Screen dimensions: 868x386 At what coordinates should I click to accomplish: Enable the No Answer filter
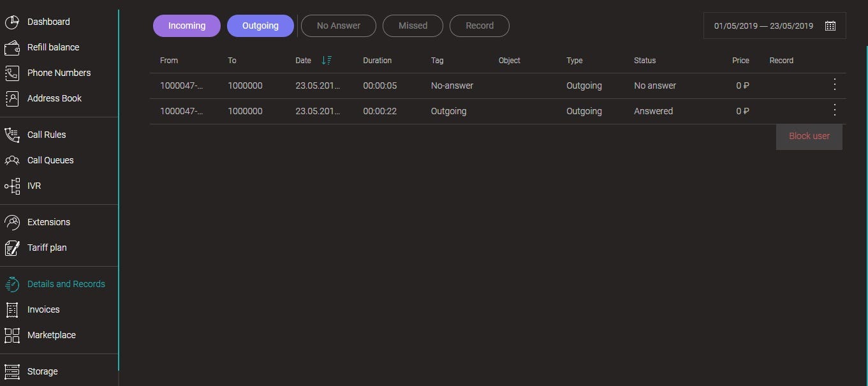339,26
